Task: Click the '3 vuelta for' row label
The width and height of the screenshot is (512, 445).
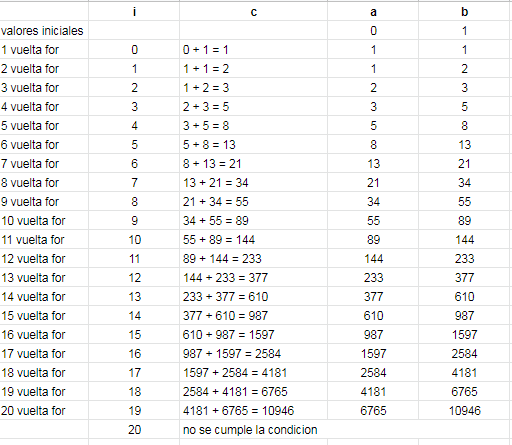Action: [x=44, y=87]
